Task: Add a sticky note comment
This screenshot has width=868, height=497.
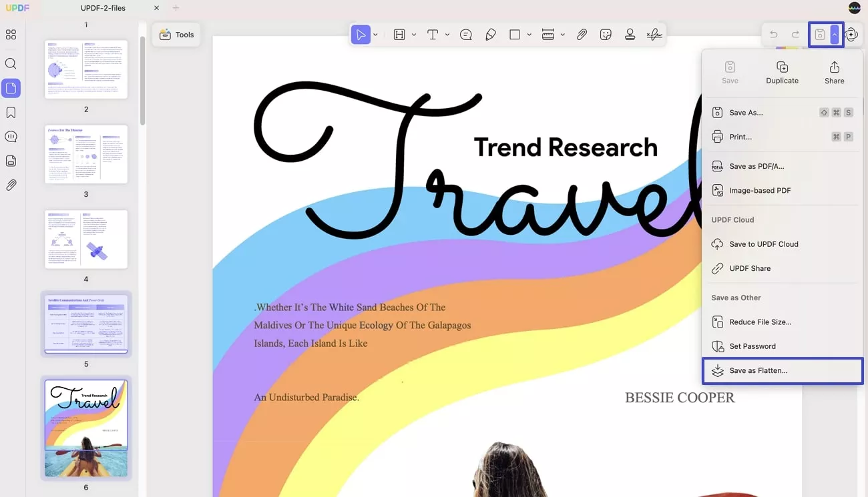Action: pyautogui.click(x=466, y=35)
